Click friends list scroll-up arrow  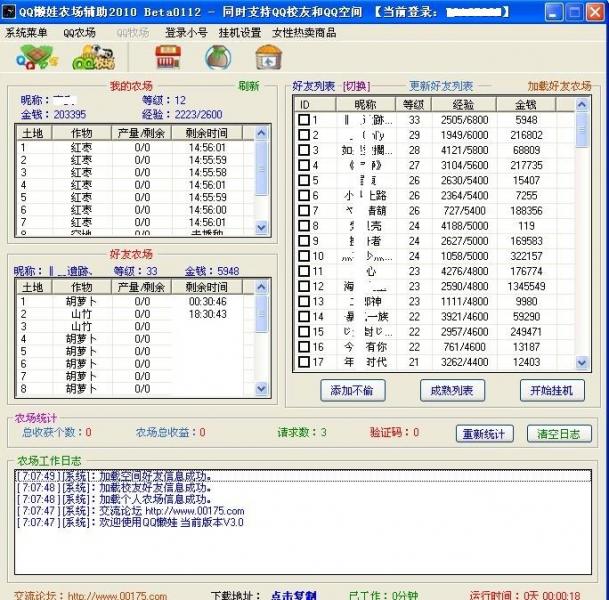click(x=582, y=104)
